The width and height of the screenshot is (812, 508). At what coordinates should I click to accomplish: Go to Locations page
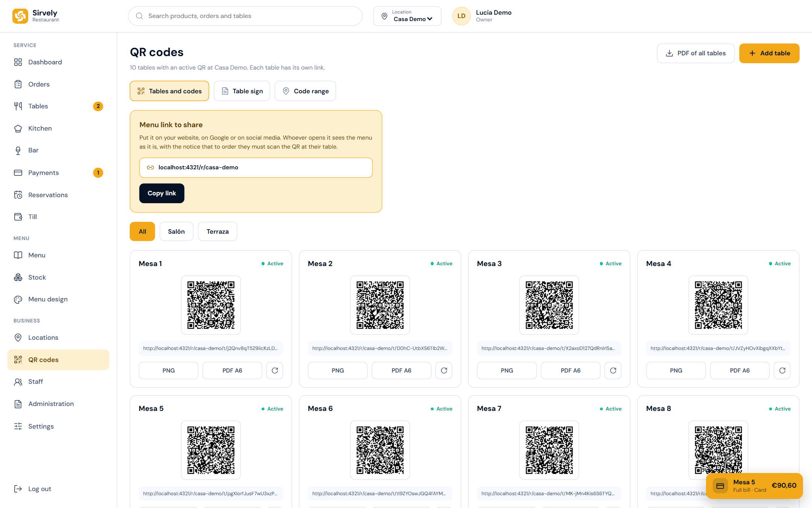58,338
